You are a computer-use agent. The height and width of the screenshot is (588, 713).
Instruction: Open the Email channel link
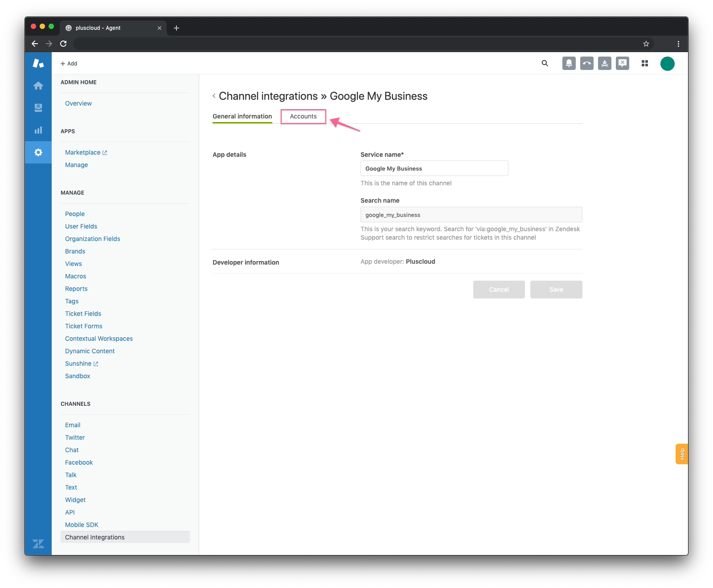[73, 425]
